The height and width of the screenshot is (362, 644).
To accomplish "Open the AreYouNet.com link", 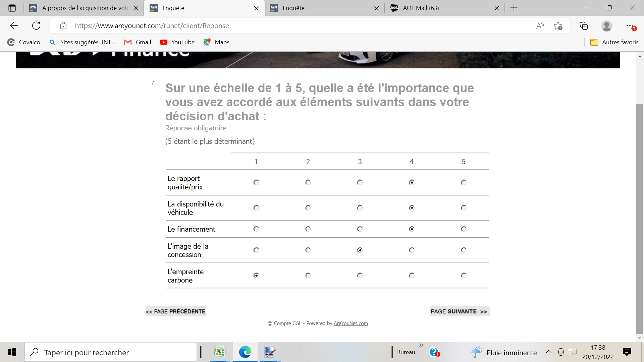I will tap(351, 323).
